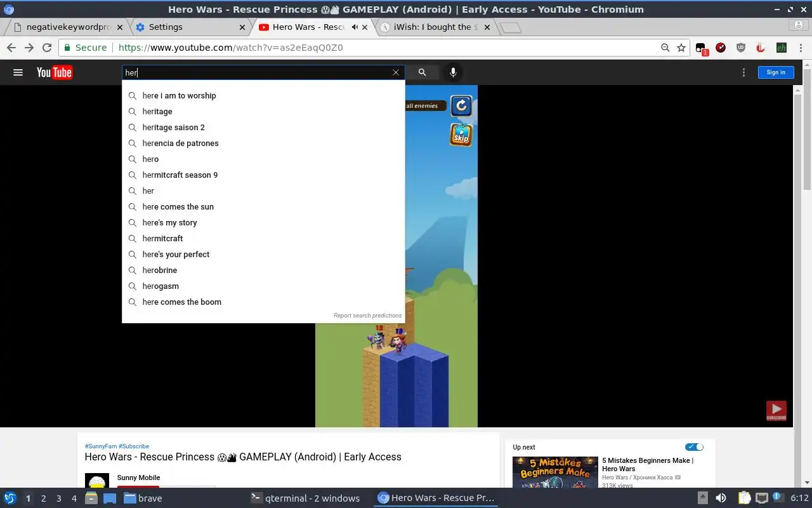The image size is (812, 508).
Task: Go forward in browser history
Action: click(29, 48)
